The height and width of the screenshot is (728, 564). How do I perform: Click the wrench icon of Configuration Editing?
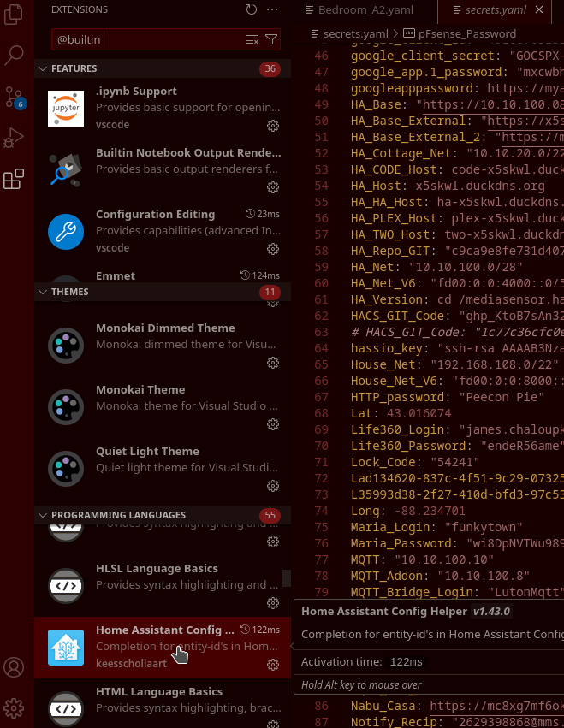(66, 232)
